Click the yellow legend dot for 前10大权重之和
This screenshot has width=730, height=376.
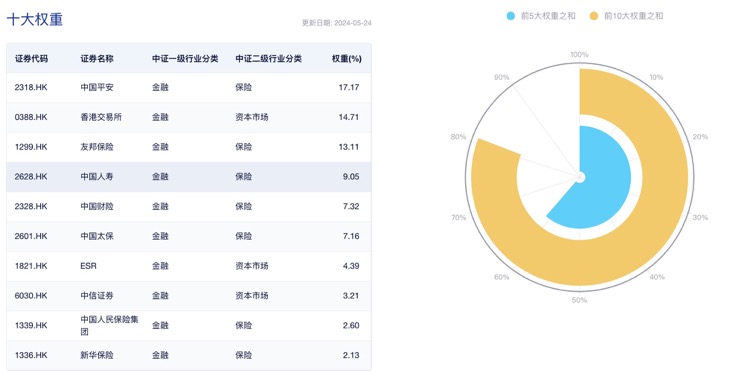(x=594, y=16)
